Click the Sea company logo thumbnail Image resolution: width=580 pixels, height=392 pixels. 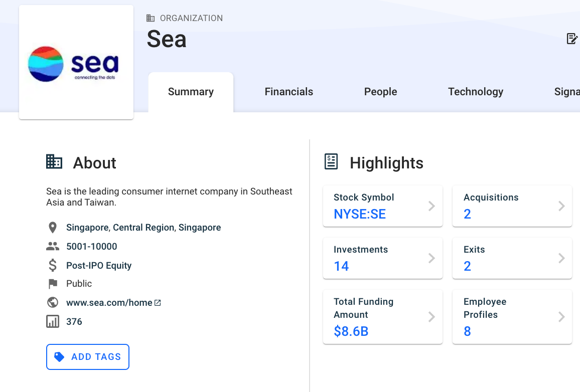coord(76,62)
